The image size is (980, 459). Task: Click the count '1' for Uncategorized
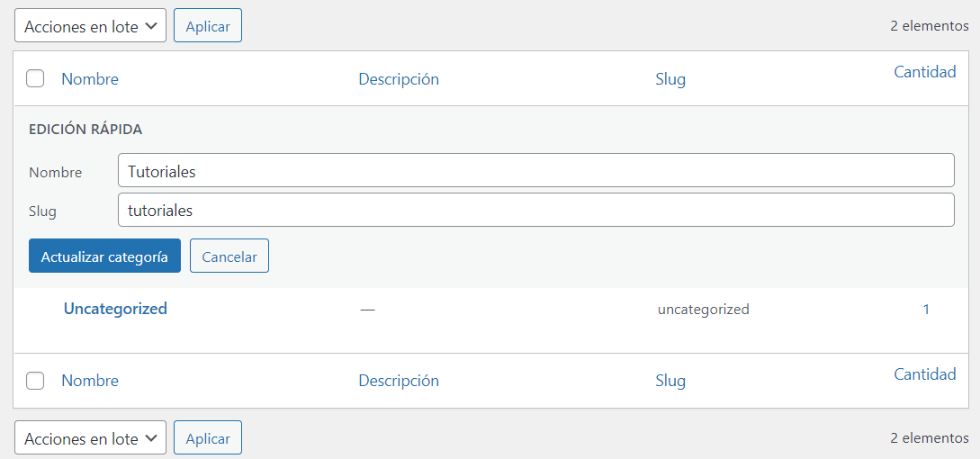926,310
